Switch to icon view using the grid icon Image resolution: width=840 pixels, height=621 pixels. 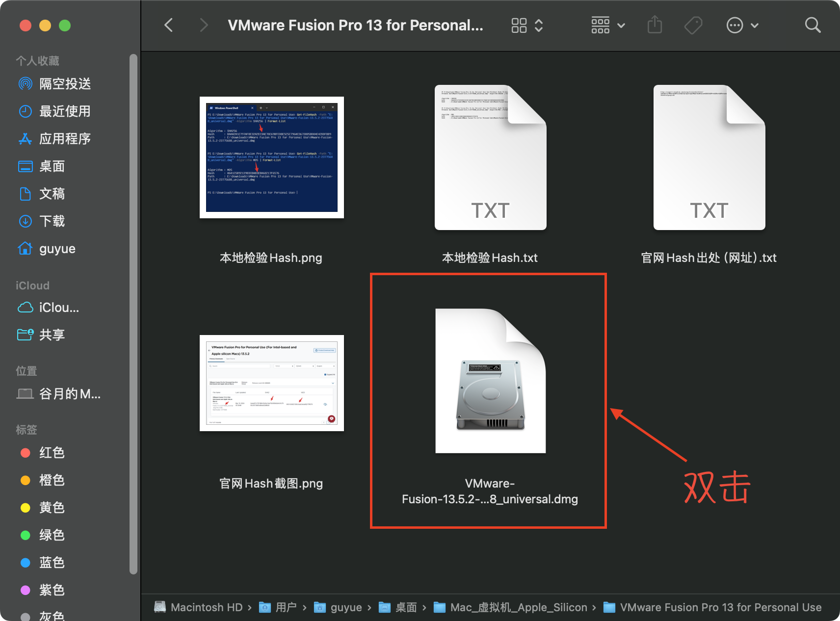point(519,25)
